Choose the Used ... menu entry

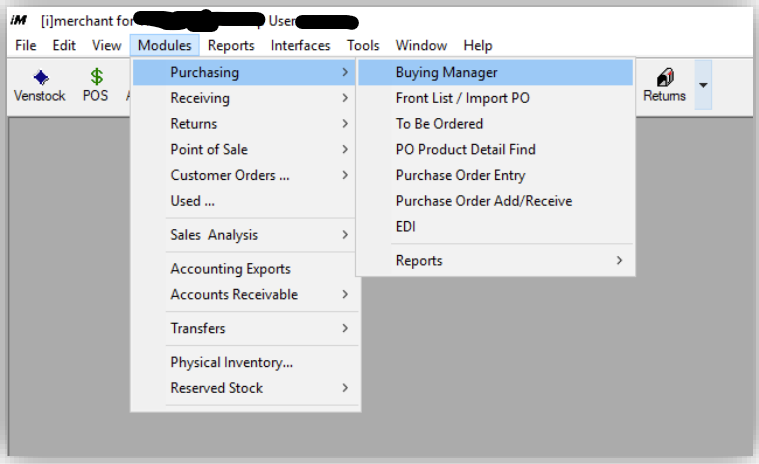(x=244, y=201)
